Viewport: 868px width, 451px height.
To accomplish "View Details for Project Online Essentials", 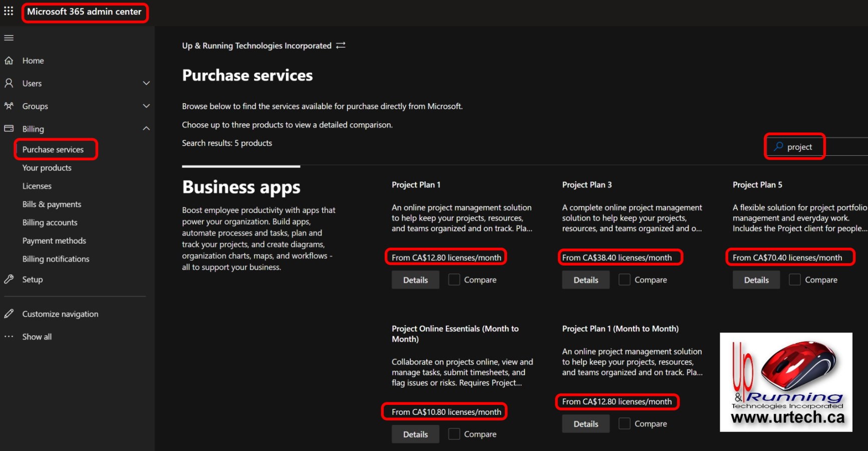I will (415, 434).
